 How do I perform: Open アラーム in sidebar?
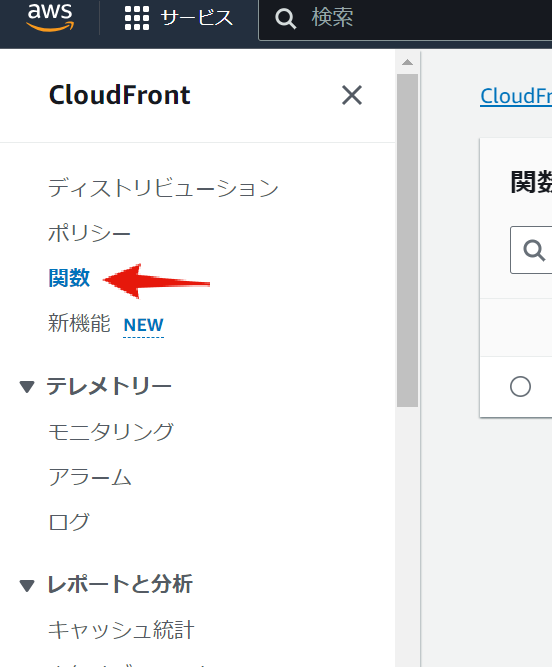[90, 476]
